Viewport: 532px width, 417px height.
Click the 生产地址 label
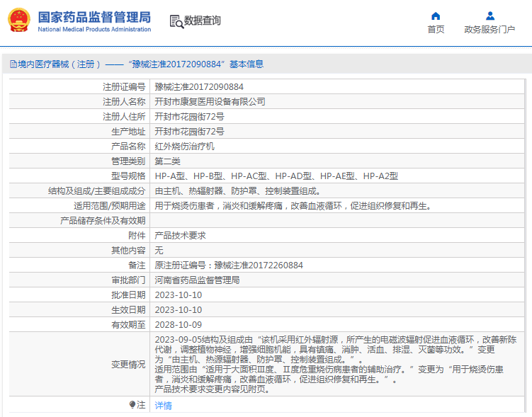[x=128, y=132]
